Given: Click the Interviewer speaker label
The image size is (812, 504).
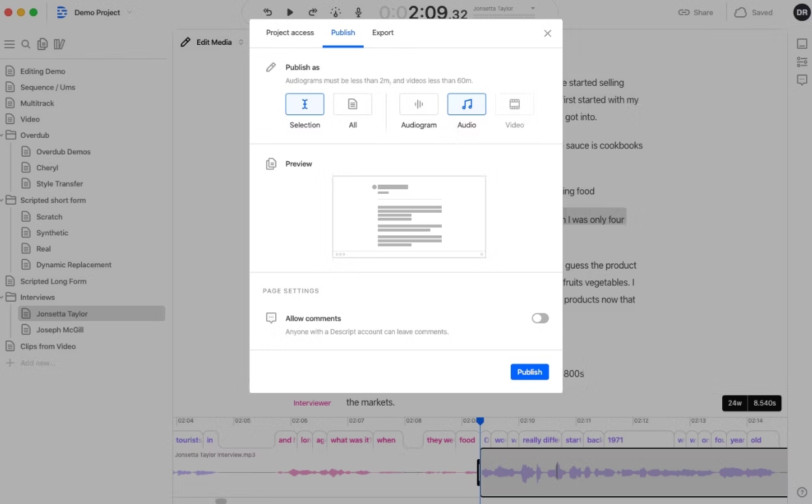Looking at the screenshot, I should (312, 403).
